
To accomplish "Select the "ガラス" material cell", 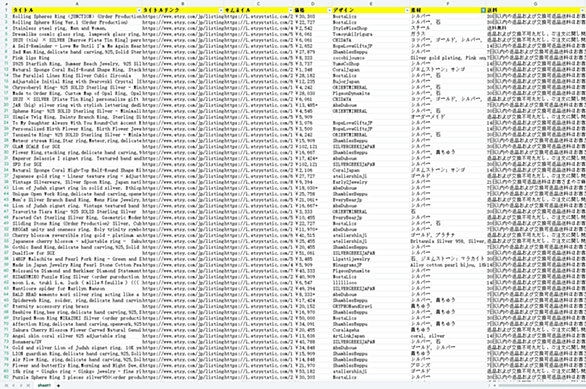I will (x=448, y=34).
